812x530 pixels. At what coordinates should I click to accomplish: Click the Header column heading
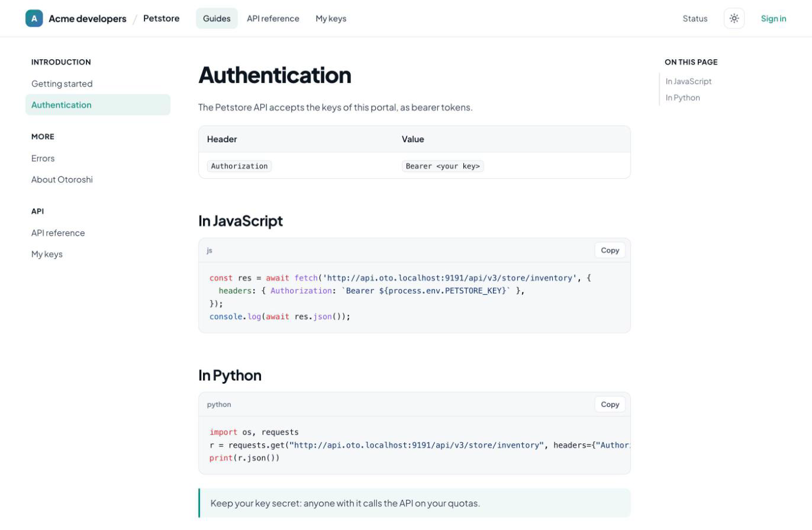click(222, 139)
